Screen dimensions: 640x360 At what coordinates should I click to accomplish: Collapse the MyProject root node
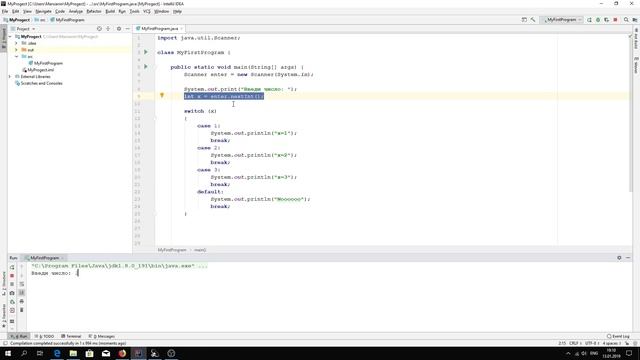tap(10, 37)
